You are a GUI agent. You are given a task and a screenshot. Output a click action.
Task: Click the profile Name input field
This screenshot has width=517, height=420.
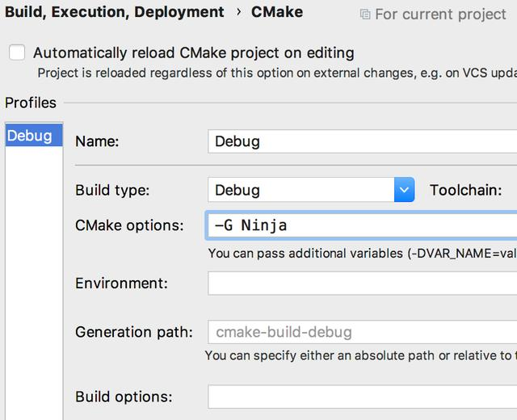click(363, 141)
